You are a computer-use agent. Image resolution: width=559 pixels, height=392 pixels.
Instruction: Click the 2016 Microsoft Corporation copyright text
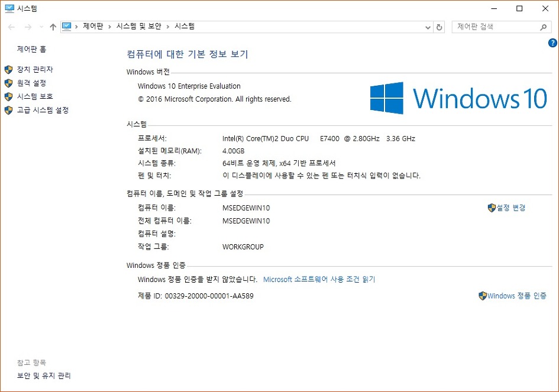coord(214,99)
